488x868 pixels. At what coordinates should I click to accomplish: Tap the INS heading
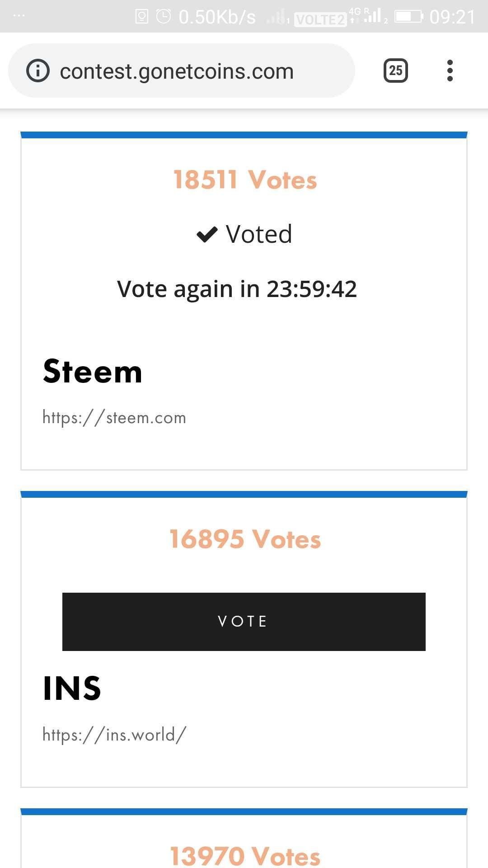[x=72, y=689]
